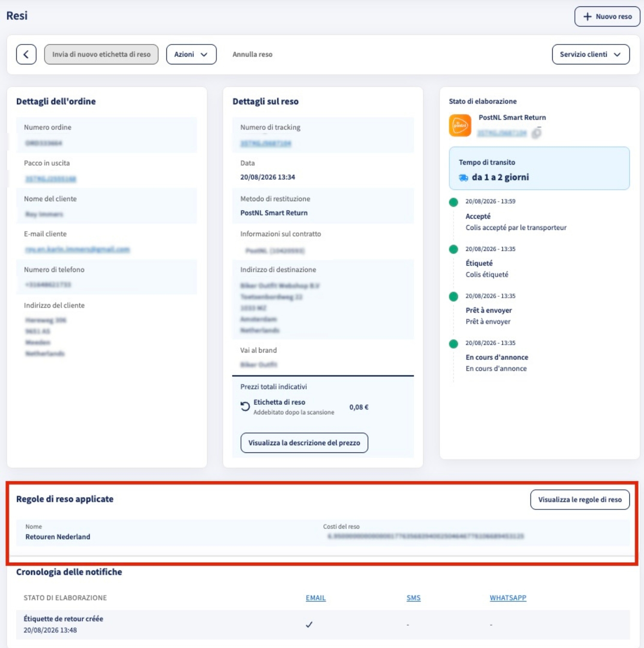The image size is (644, 648).
Task: Resend the return label with Invia di nuovo
Action: pyautogui.click(x=101, y=54)
